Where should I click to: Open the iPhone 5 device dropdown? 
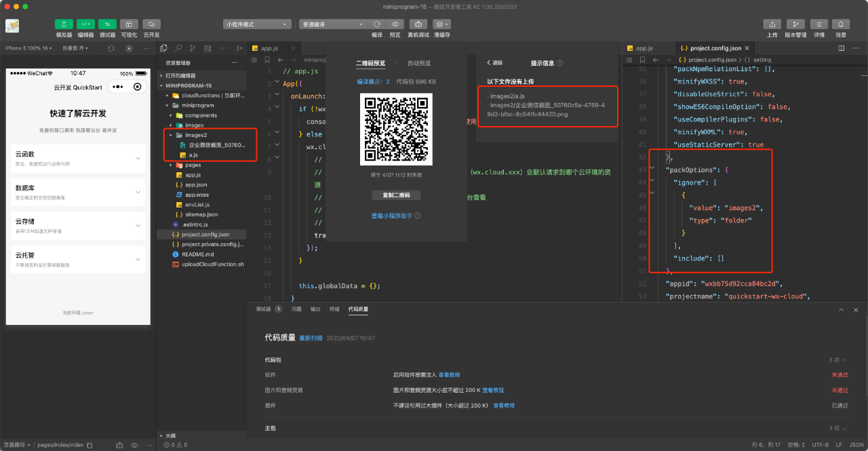click(x=29, y=48)
